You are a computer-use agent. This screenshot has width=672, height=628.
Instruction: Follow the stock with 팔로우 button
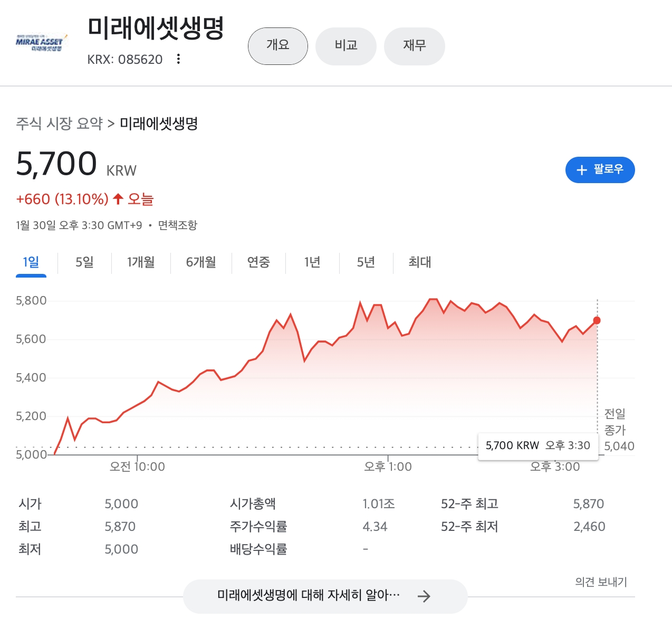pos(600,170)
